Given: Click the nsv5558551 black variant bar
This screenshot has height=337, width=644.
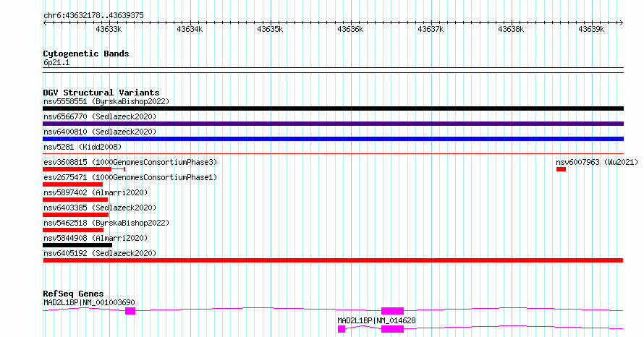Looking at the screenshot, I should coord(333,108).
